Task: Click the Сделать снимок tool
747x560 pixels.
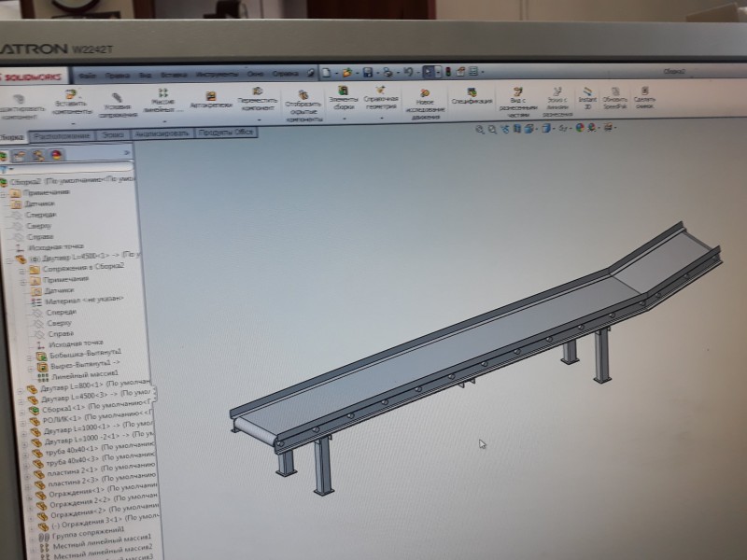Action: pos(644,97)
